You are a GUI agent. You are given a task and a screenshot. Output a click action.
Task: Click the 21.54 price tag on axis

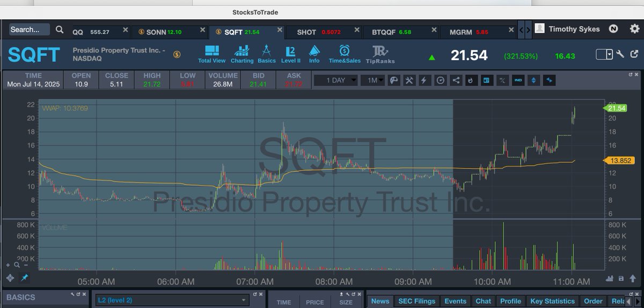616,108
